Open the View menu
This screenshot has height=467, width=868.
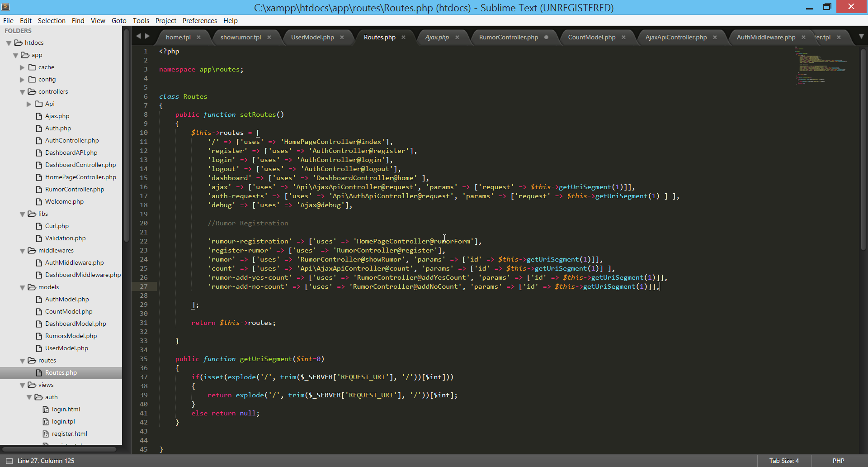click(98, 21)
